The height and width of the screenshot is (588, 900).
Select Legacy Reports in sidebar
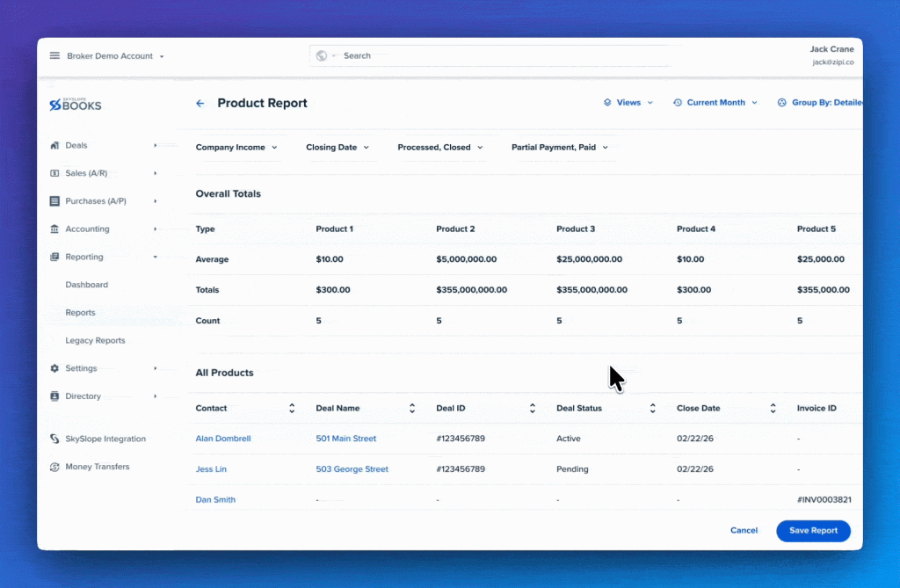[95, 340]
